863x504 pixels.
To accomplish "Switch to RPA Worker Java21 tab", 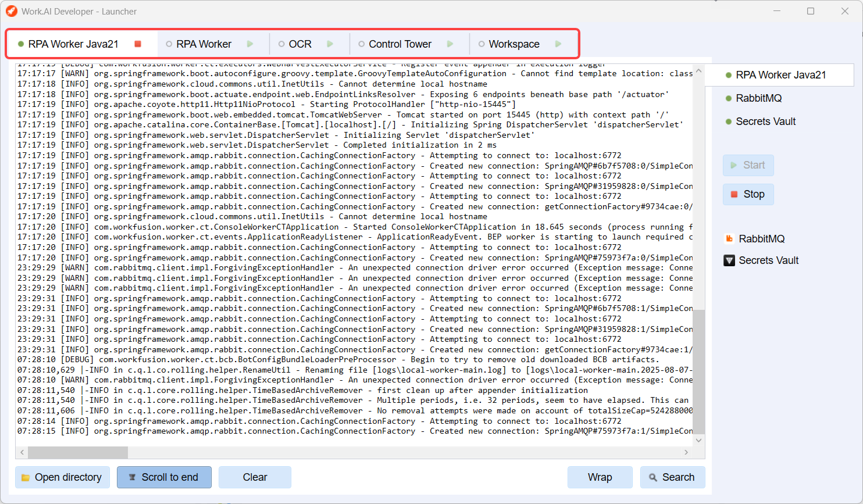I will point(73,44).
